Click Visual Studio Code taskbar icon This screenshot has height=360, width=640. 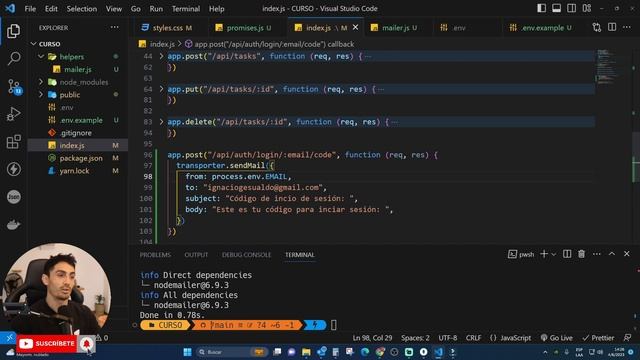438,352
